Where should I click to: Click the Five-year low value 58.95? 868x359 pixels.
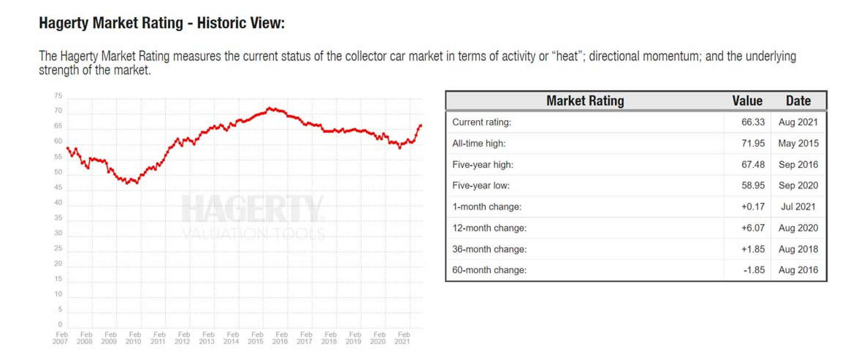753,185
